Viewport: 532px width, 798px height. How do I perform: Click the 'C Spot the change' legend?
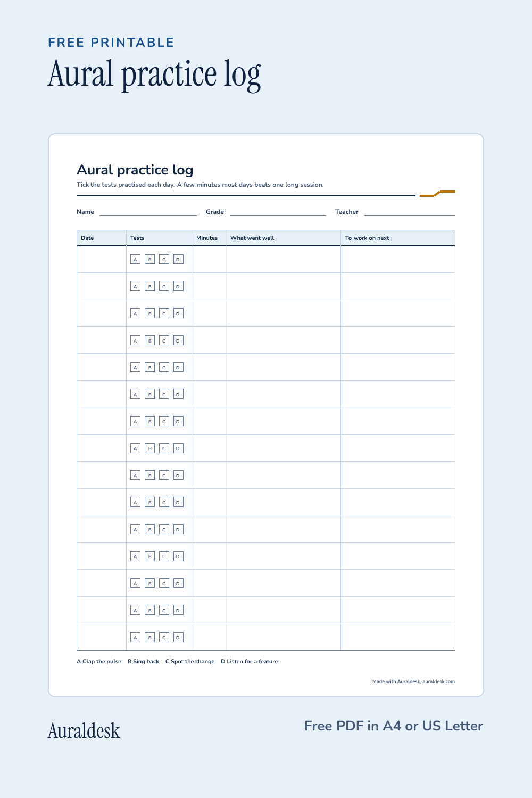tap(190, 662)
